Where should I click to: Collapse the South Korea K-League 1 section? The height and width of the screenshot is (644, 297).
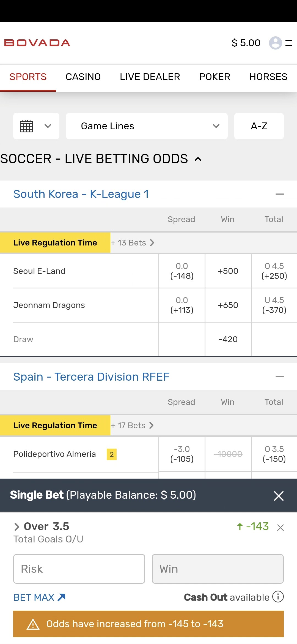click(279, 194)
